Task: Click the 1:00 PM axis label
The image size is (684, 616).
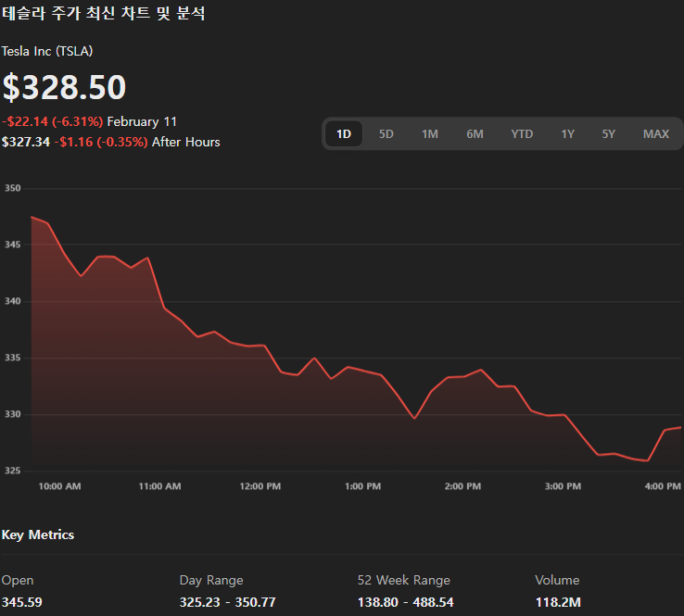Action: pos(362,486)
